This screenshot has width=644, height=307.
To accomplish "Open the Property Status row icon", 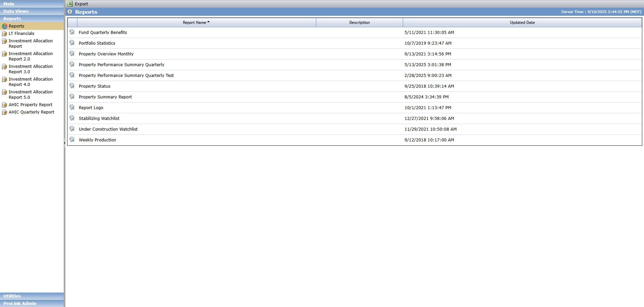I will pyautogui.click(x=72, y=86).
